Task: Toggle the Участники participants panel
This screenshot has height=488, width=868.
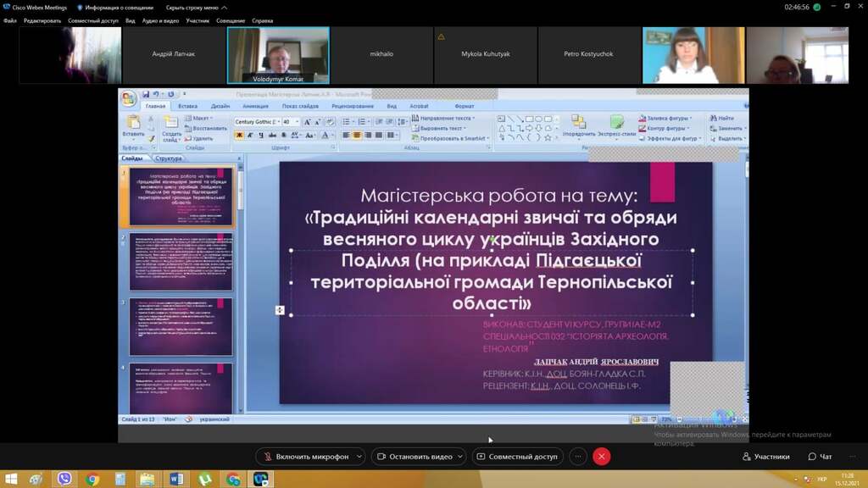Action: 765,457
